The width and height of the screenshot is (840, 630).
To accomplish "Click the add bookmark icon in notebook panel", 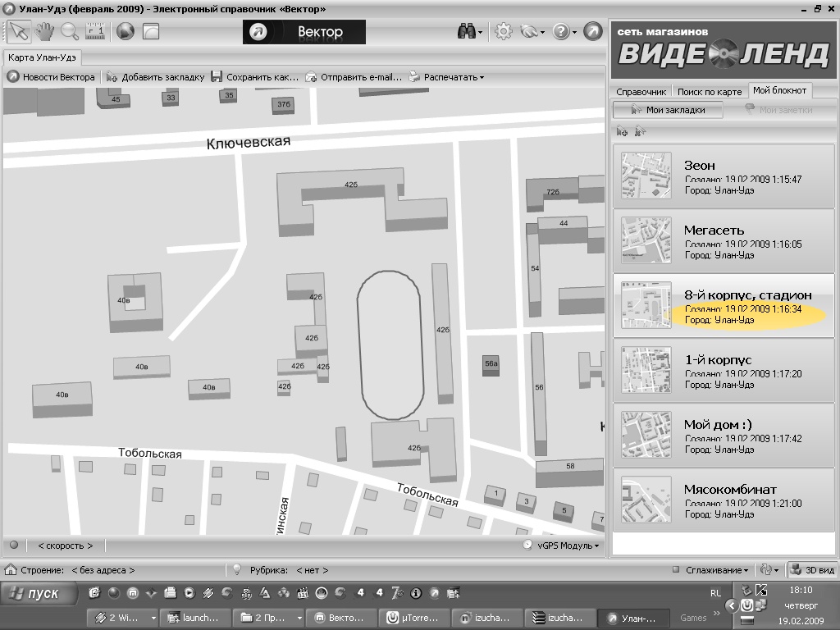I will click(x=623, y=130).
